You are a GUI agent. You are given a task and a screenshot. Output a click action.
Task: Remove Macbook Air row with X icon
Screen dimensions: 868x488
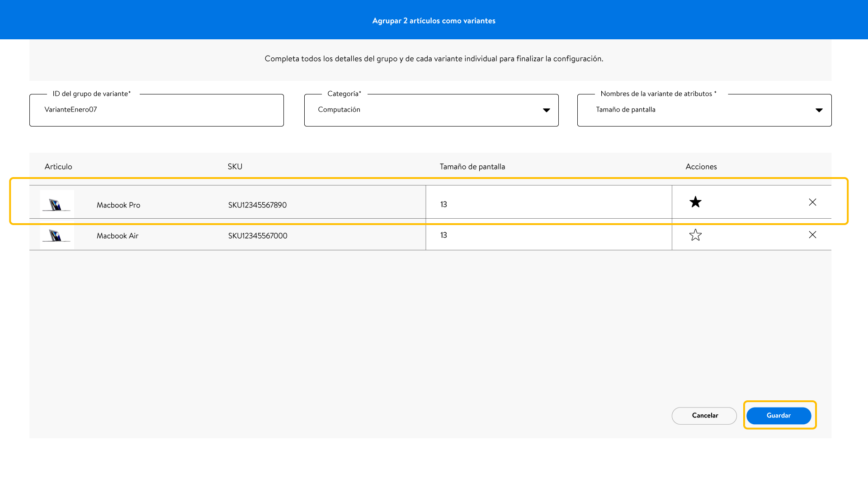pyautogui.click(x=812, y=235)
